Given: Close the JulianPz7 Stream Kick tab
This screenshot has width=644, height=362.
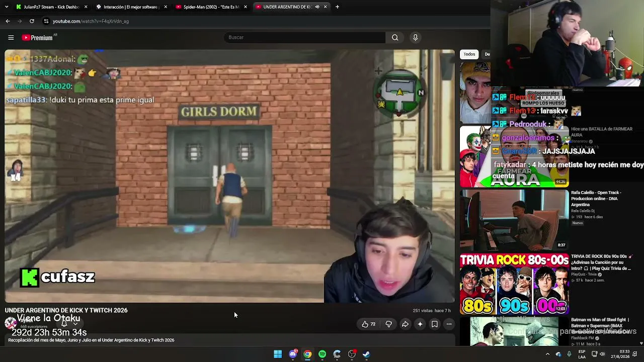Looking at the screenshot, I should pyautogui.click(x=86, y=7).
